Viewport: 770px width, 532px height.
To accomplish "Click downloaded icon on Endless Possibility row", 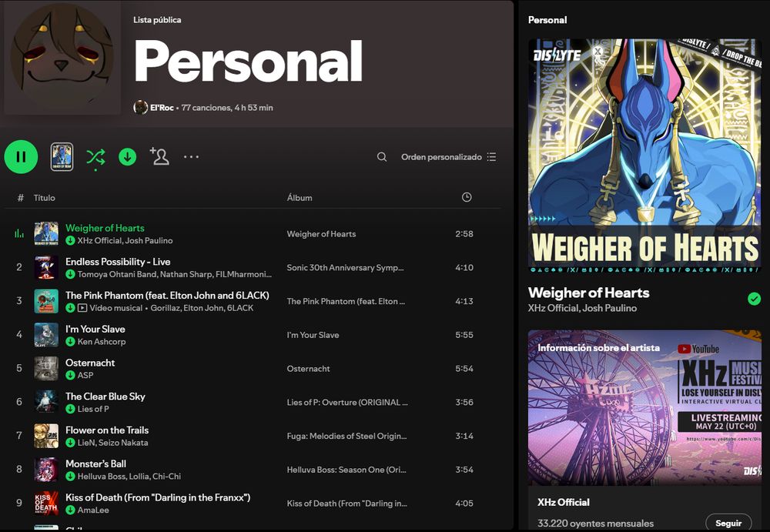I will pos(70,274).
